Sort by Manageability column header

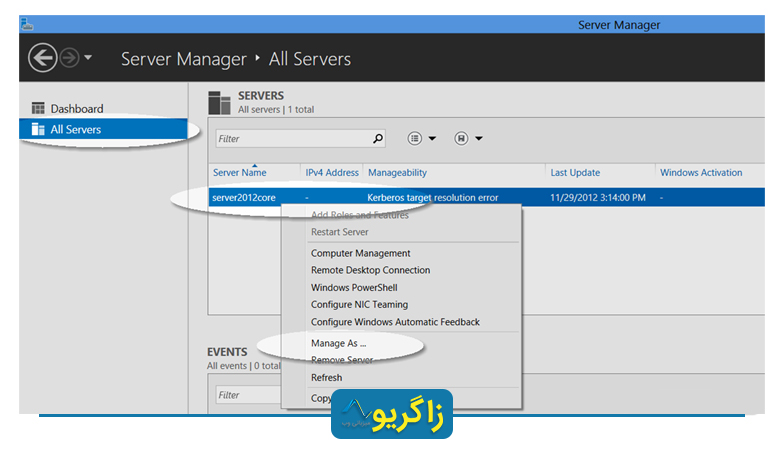[x=398, y=172]
